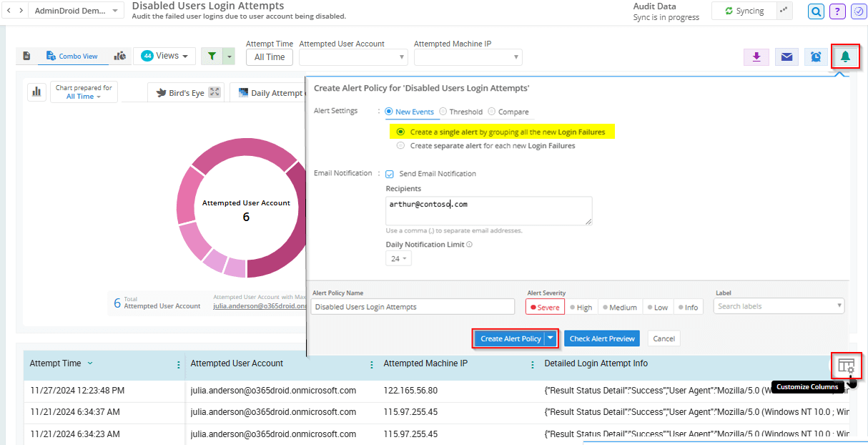Choose create separate alert for each login failure

400,145
